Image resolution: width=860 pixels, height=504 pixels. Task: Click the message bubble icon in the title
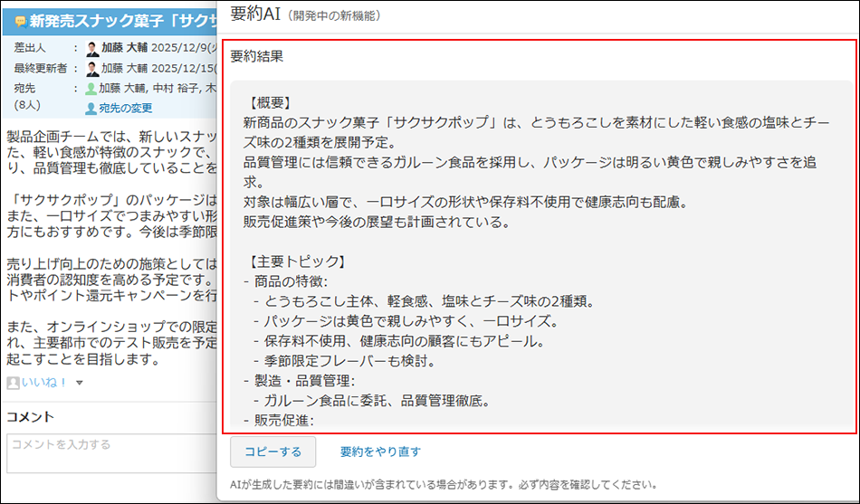pos(21,22)
